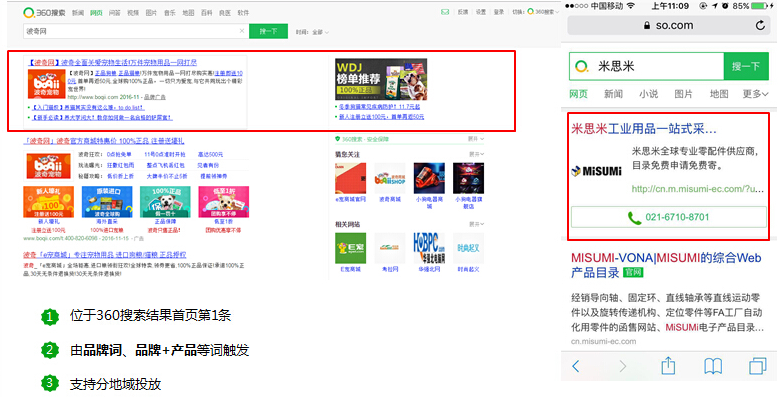
Task: Click the 原装进口 promo image
Action: tap(107, 202)
